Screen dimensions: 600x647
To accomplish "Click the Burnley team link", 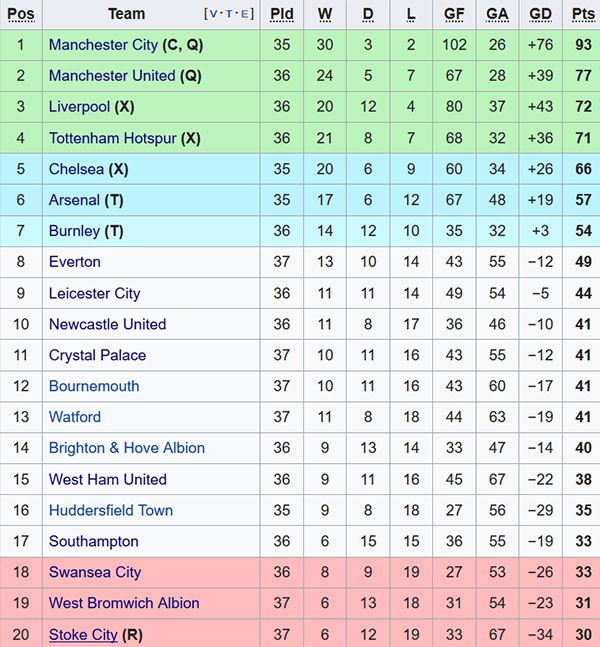I will 74,231.
